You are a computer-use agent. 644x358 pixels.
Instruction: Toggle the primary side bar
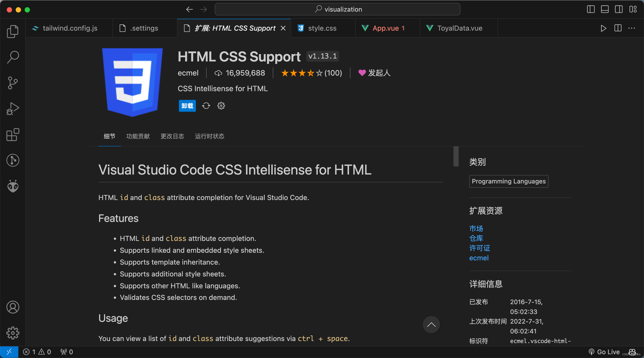591,9
